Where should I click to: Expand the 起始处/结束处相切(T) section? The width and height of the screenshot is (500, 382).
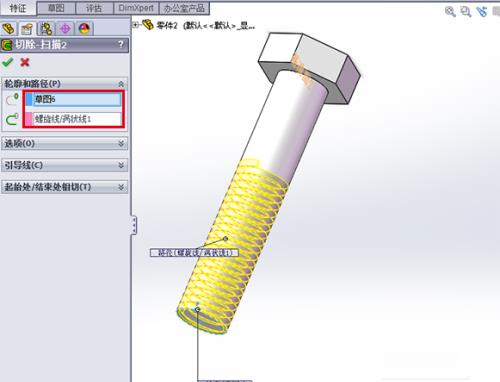click(121, 187)
